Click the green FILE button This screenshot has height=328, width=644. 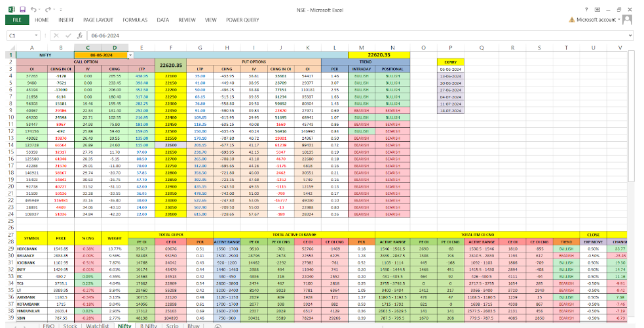[x=16, y=20]
